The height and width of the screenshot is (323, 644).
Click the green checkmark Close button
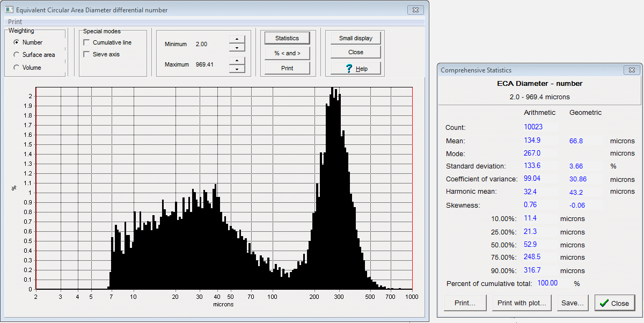614,303
